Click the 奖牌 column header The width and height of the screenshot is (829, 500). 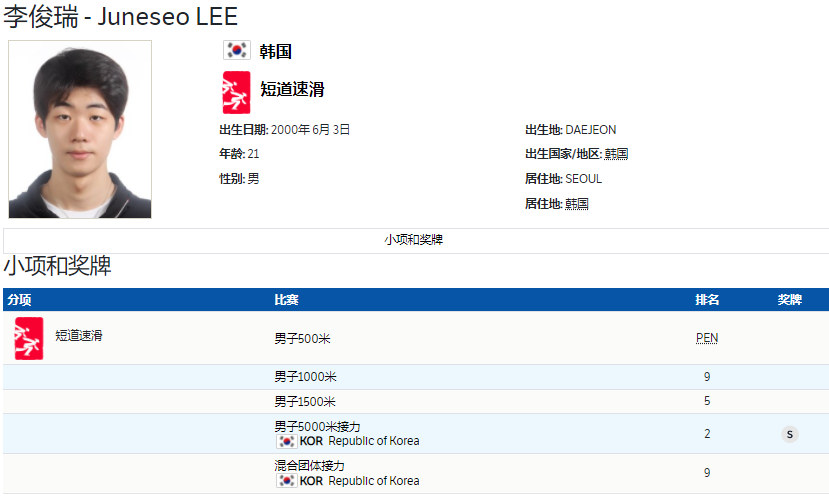(x=790, y=300)
